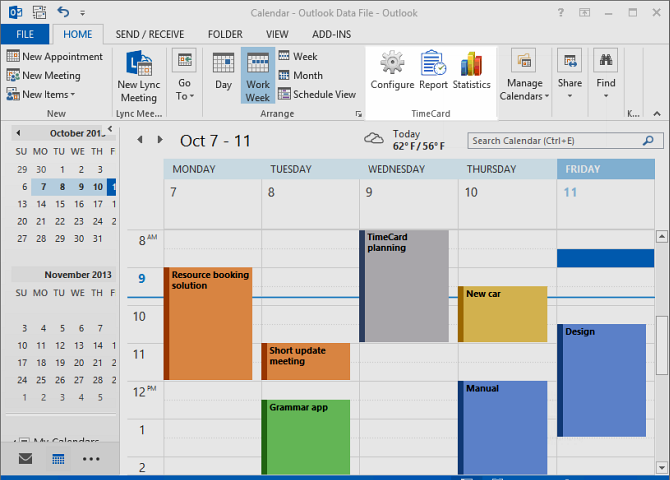Viewport: 670px width, 480px height.
Task: Click the calendar scrollbar down arrow
Action: tap(662, 468)
